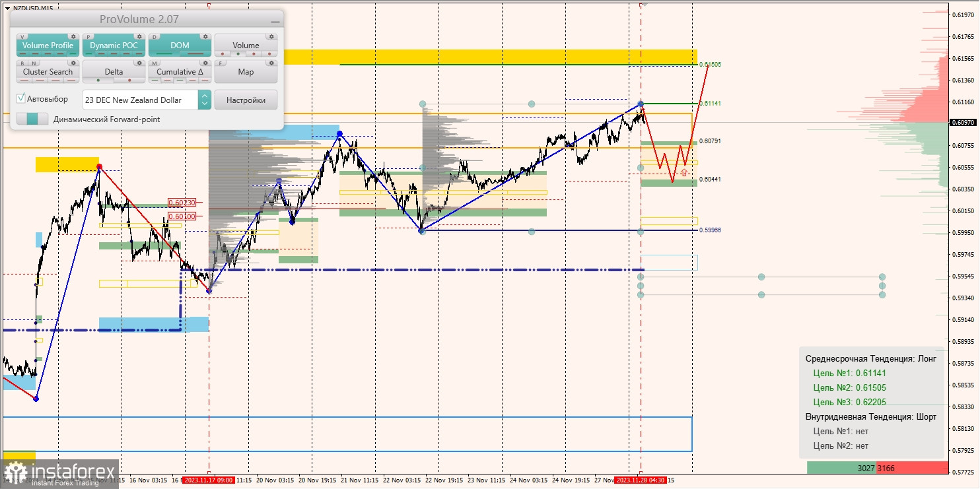Click current price tag 0.60970 on scale
This screenshot has height=489, width=980.
[963, 122]
